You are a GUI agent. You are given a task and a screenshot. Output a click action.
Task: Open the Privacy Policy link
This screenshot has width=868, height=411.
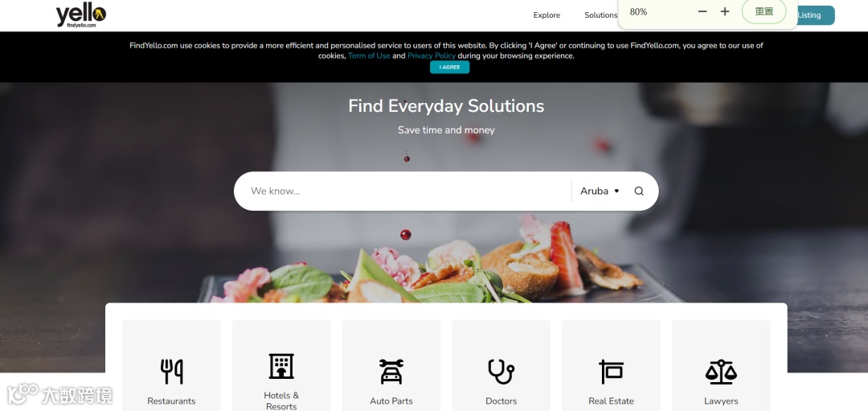[432, 56]
